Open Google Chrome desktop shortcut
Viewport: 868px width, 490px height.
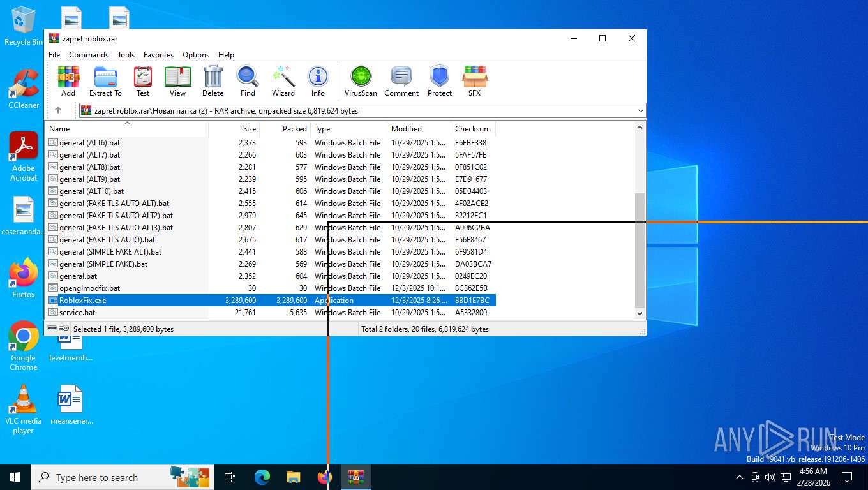(24, 346)
